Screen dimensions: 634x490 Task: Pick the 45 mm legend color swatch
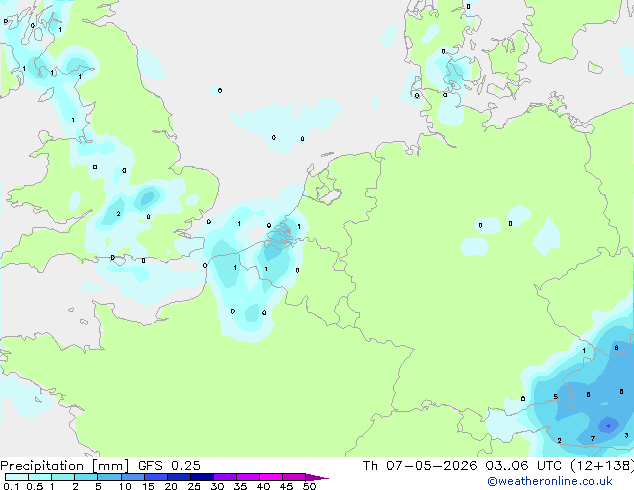(x=294, y=477)
